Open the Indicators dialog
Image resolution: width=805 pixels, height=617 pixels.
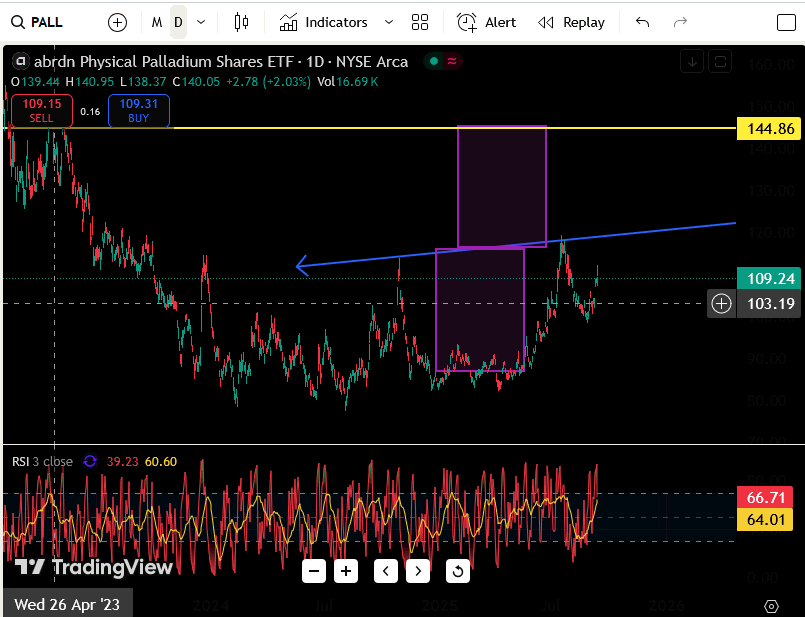323,22
